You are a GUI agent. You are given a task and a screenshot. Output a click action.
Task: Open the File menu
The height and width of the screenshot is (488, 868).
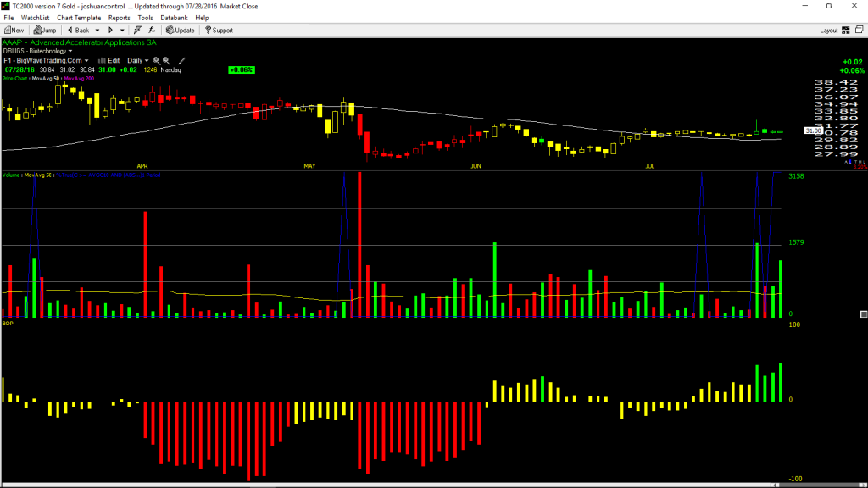pyautogui.click(x=8, y=18)
